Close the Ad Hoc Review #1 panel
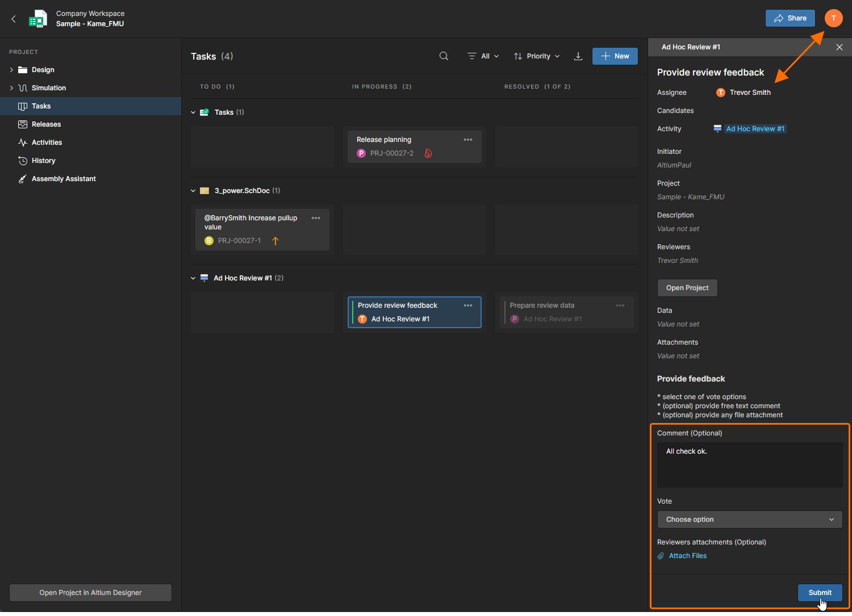The width and height of the screenshot is (852, 616). (839, 47)
